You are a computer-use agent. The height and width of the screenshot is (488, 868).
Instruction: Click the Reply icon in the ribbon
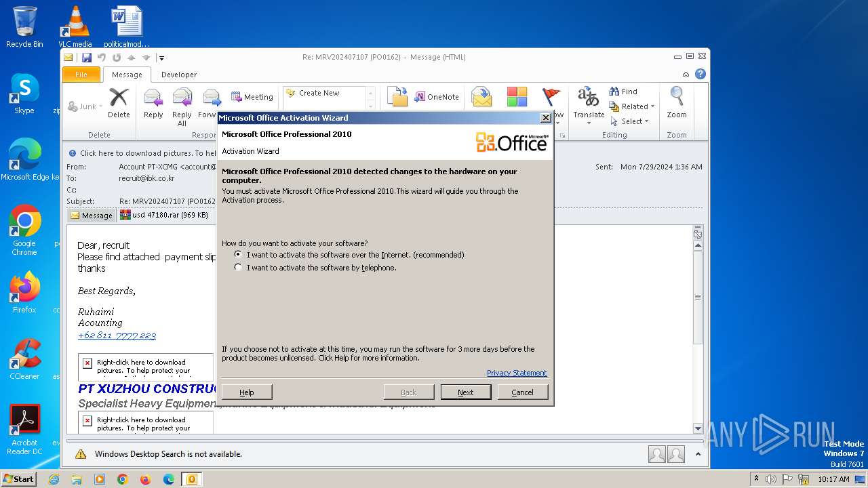pos(153,103)
